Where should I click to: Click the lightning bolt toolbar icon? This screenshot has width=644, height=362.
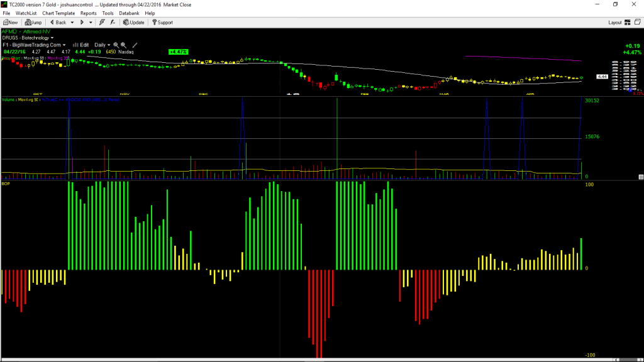click(x=102, y=23)
